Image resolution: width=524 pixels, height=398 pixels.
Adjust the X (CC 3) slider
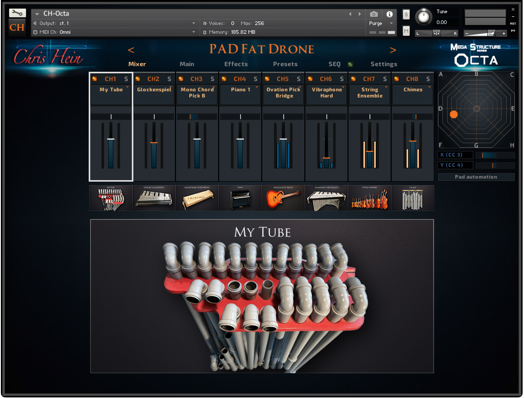[x=495, y=155]
